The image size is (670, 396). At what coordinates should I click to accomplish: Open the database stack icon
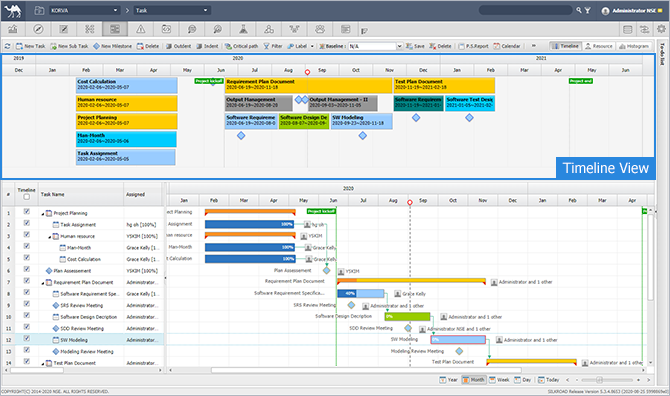tap(627, 29)
